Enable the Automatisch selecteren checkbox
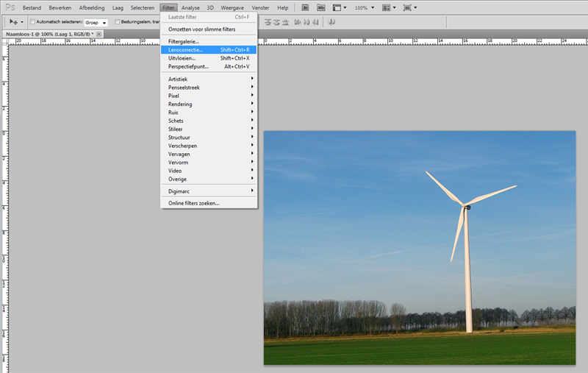This screenshot has height=373, width=588. (x=32, y=22)
